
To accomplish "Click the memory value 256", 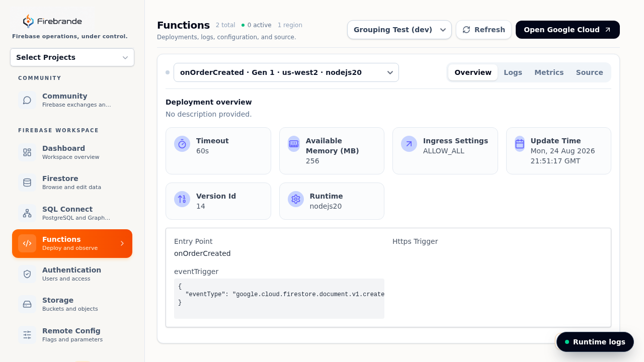I will [312, 161].
